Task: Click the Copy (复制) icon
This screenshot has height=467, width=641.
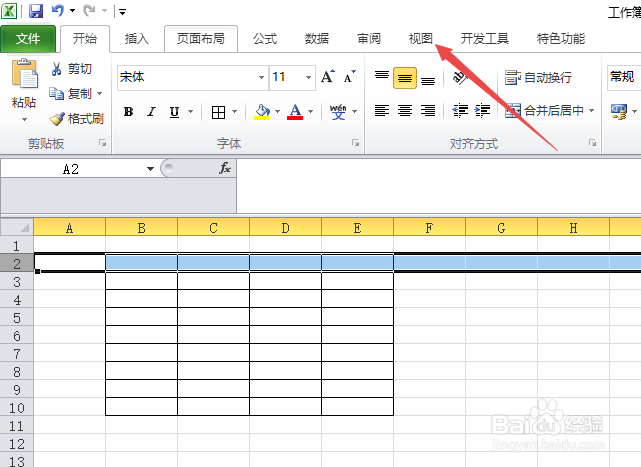Action: 56,94
